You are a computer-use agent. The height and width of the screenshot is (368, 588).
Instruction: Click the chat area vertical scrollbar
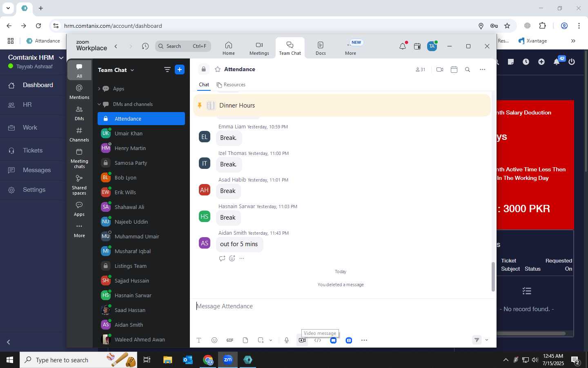coord(493,277)
